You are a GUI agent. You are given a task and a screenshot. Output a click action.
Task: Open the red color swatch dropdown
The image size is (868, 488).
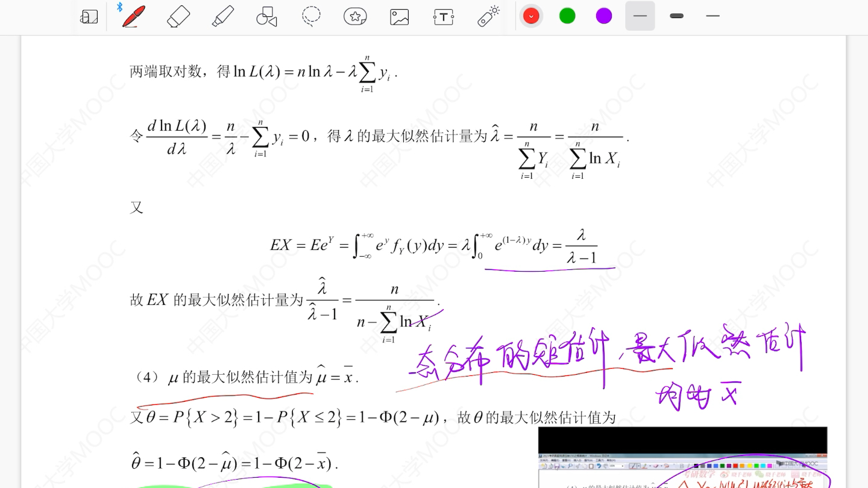[531, 16]
